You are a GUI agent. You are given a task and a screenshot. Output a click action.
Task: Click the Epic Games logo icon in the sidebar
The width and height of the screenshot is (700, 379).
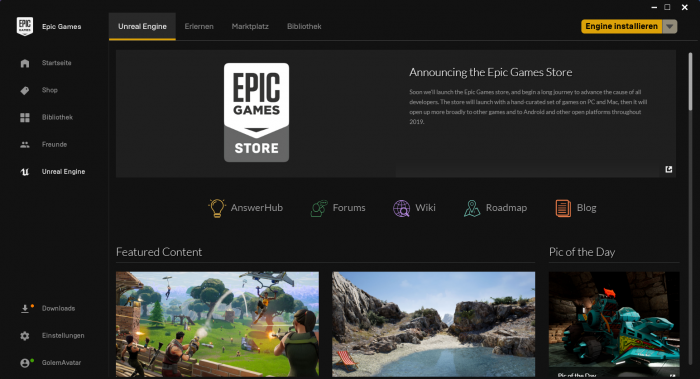coord(25,26)
